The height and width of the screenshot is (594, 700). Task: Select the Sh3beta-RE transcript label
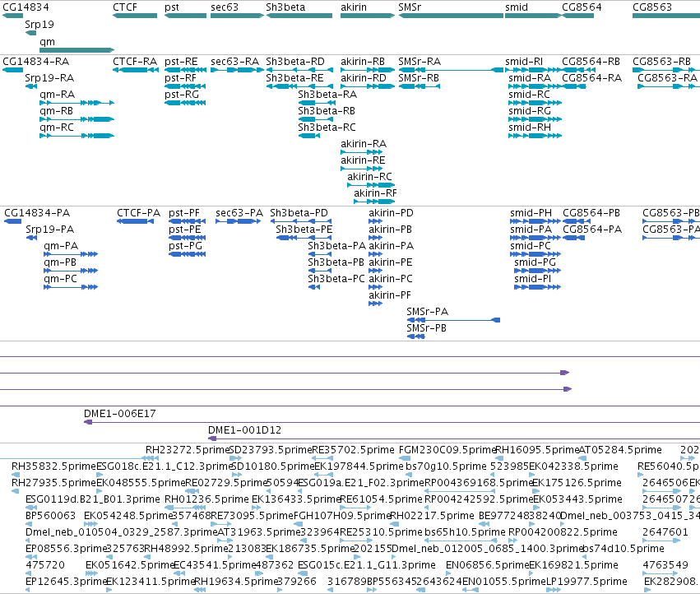(294, 77)
